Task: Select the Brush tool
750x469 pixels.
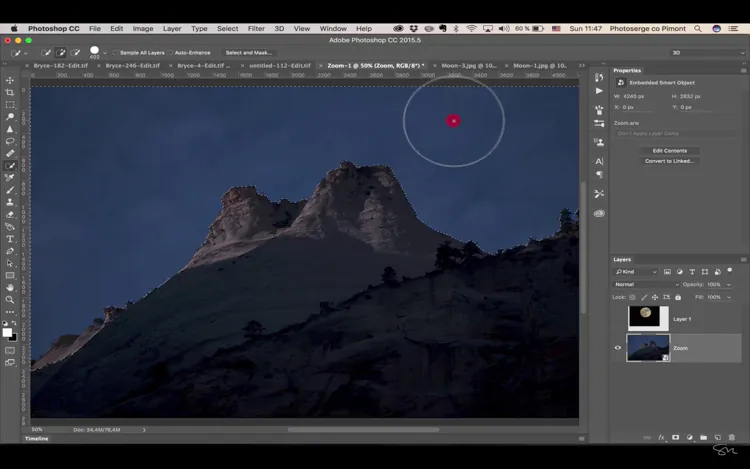Action: 10,190
